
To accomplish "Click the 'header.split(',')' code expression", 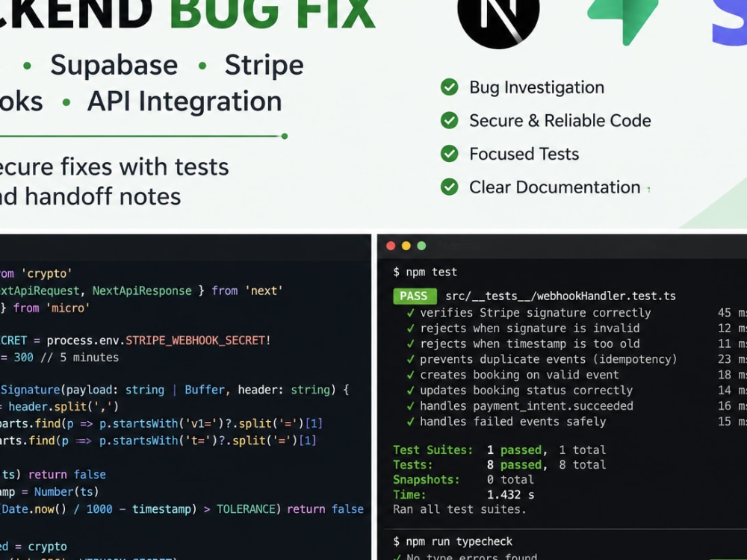I will [x=63, y=407].
